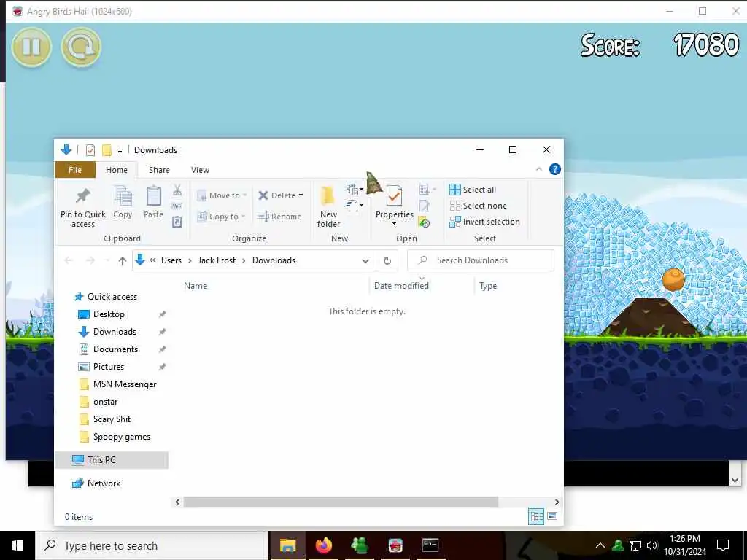The image size is (747, 560).
Task: Click Jack Frost in address path
Action: [217, 260]
